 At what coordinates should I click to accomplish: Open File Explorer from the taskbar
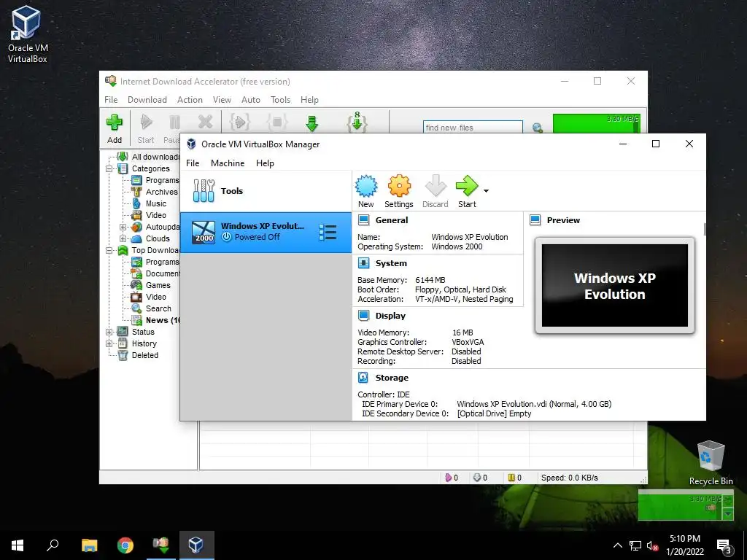(89, 545)
